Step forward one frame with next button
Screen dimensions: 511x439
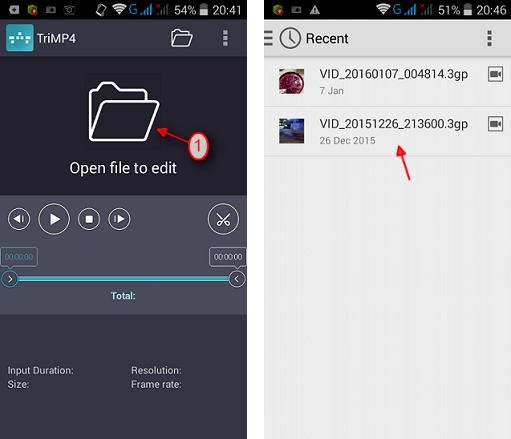pos(119,219)
